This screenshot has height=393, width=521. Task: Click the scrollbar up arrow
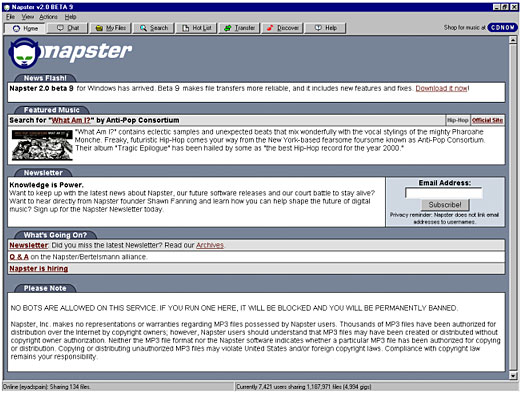513,40
